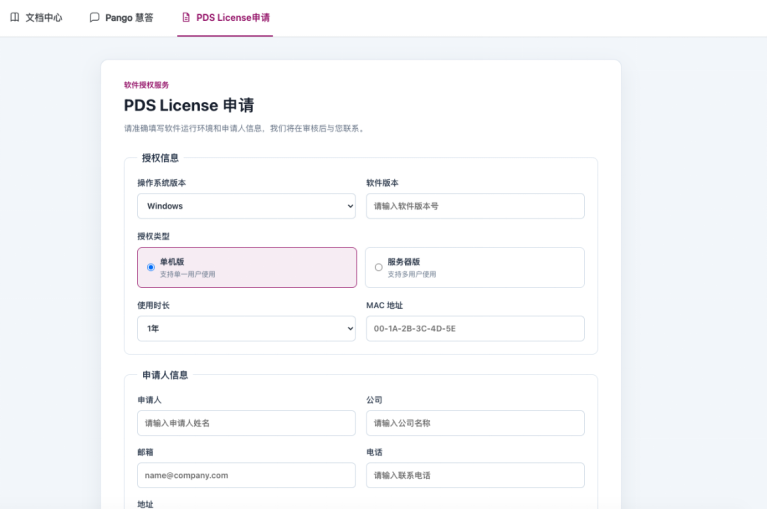
Task: Click the 申请人 name input field
Action: (246, 423)
